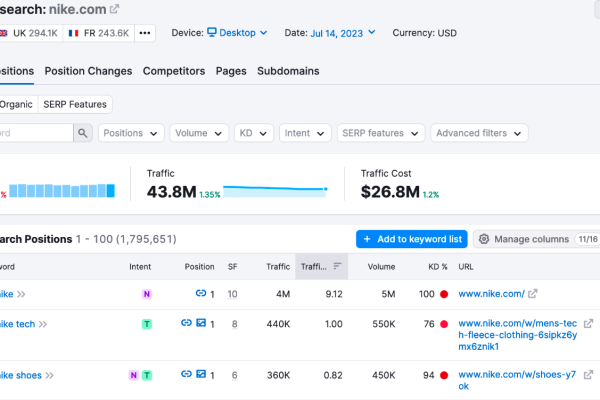Select the Organic sub-tab
Screen dimensions: 600x400
coord(17,104)
